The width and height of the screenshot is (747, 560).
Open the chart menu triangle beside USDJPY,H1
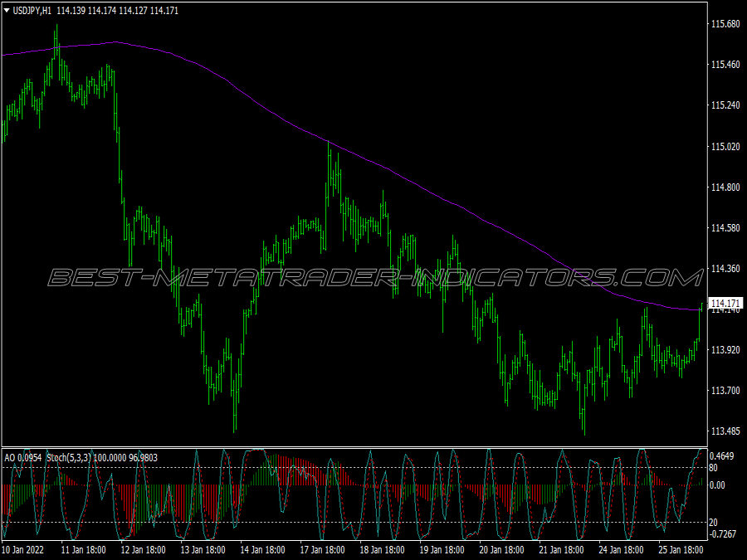tap(7, 10)
